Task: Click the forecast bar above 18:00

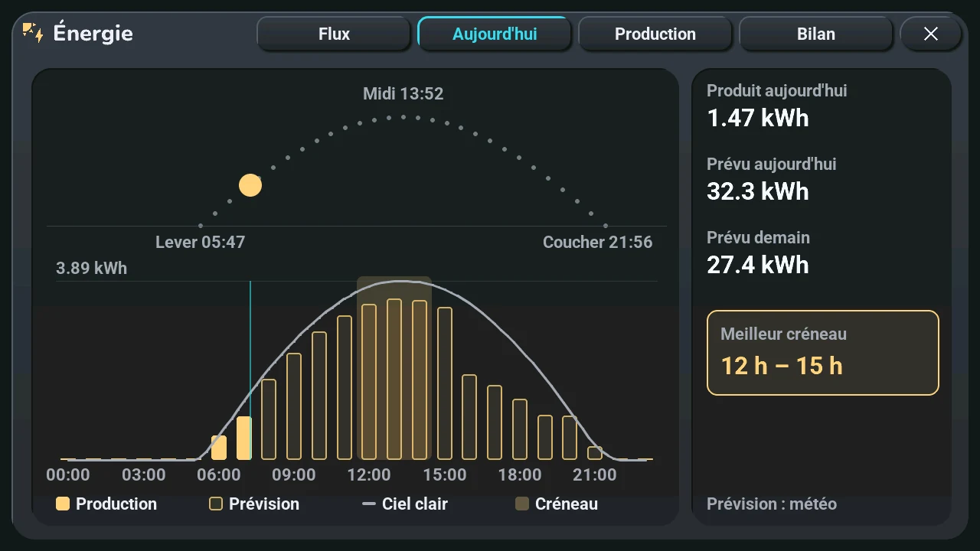Action: point(520,429)
